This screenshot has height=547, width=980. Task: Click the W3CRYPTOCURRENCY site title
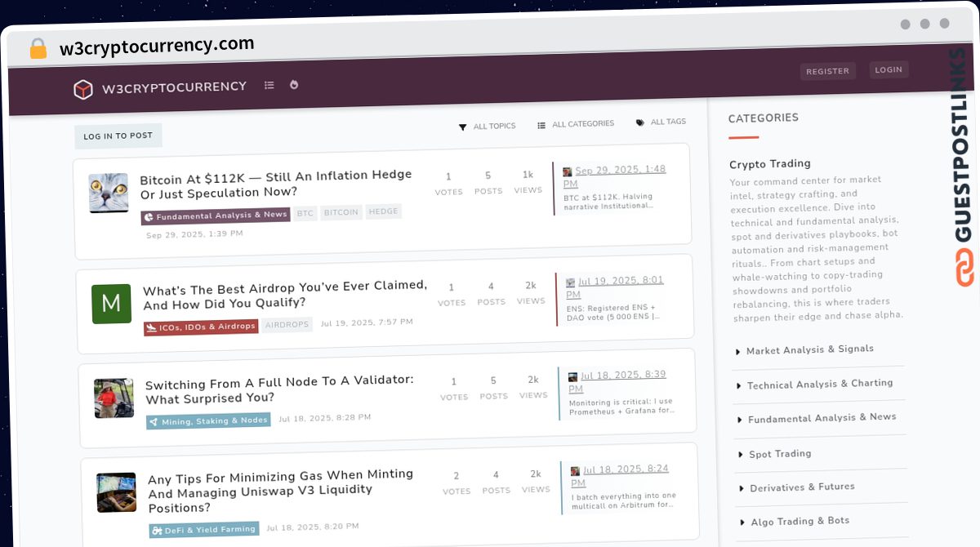(x=174, y=87)
